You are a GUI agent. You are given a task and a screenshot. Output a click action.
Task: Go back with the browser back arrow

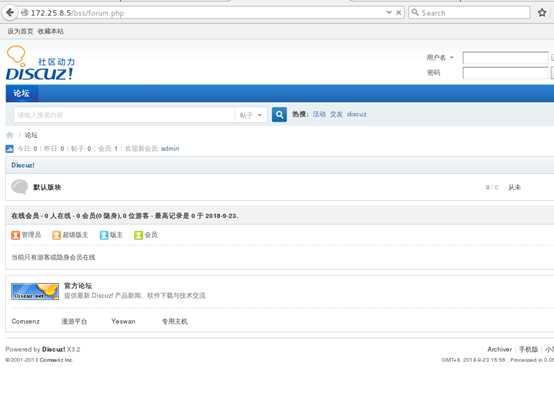[x=10, y=13]
